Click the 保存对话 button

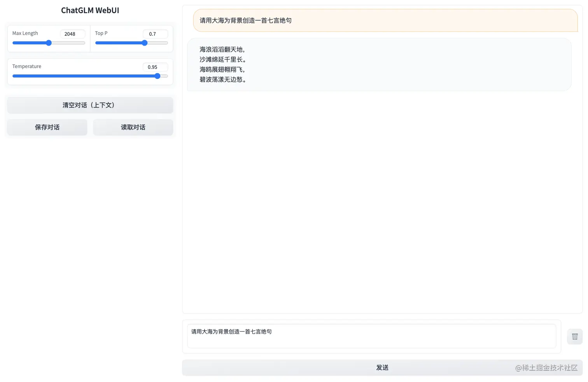coord(47,127)
